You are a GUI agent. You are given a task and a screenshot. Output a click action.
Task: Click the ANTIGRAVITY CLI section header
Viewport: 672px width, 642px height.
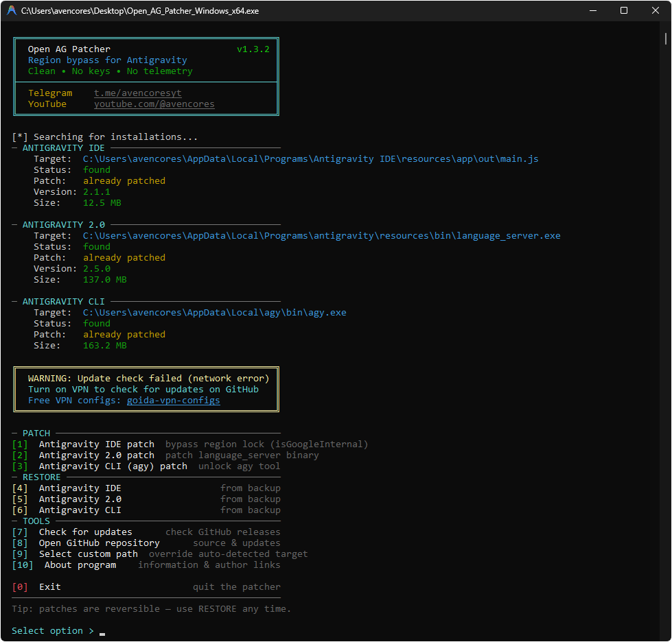click(x=63, y=302)
